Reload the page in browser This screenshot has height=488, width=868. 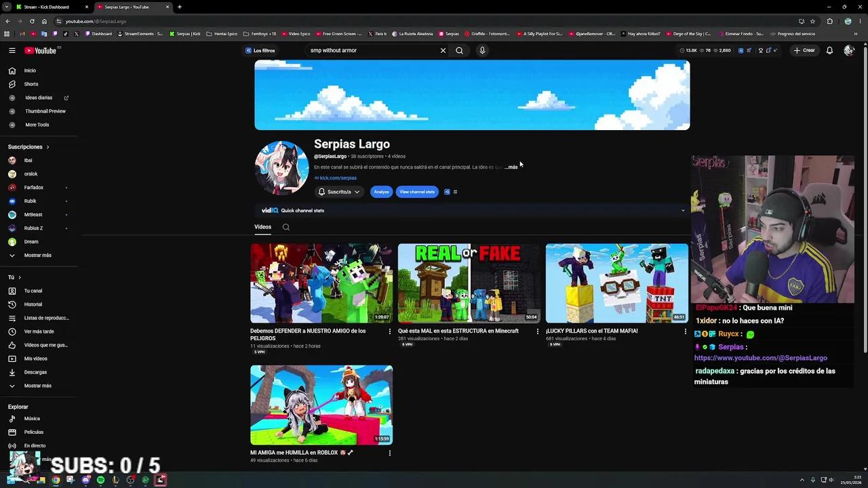32,21
